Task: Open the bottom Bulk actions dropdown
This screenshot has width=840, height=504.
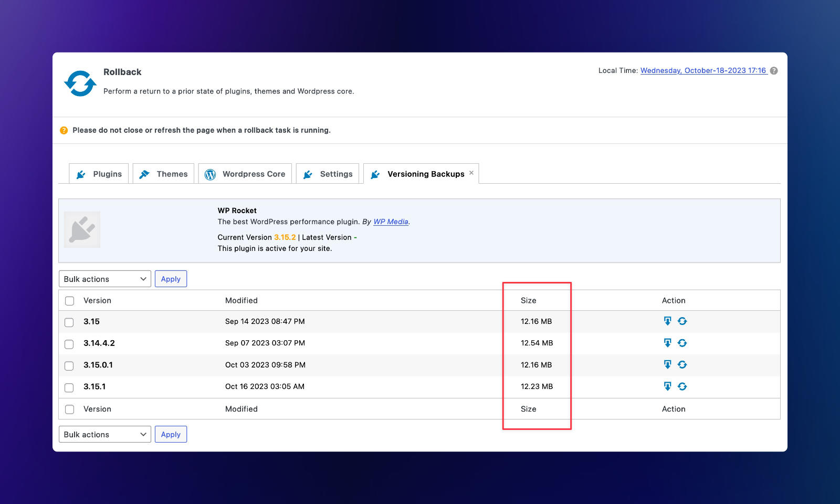Action: tap(104, 434)
